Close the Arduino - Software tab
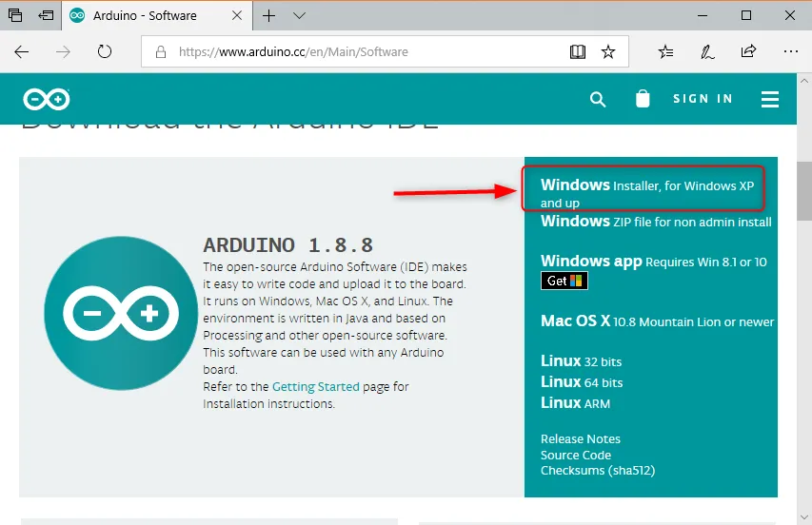The width and height of the screenshot is (812, 525). pyautogui.click(x=237, y=15)
